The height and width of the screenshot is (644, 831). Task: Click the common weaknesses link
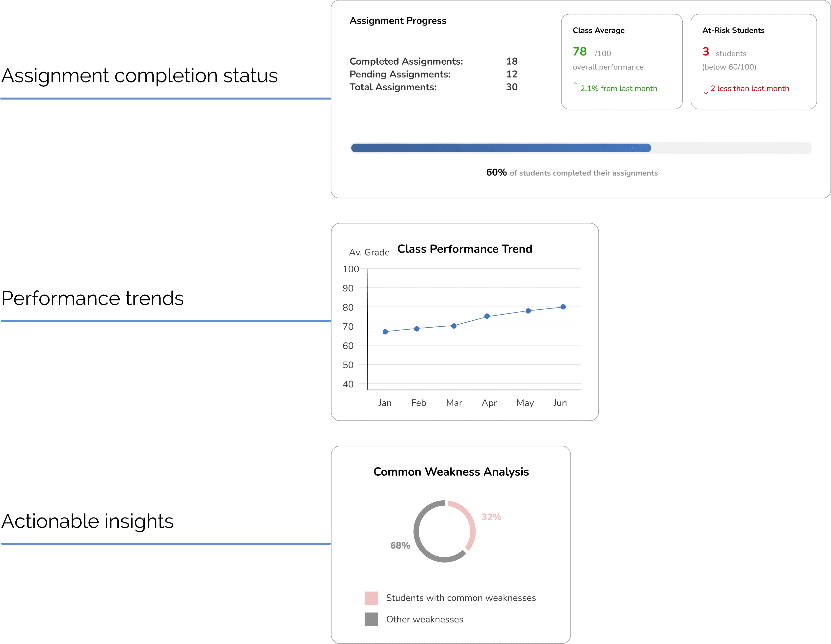tap(491, 598)
